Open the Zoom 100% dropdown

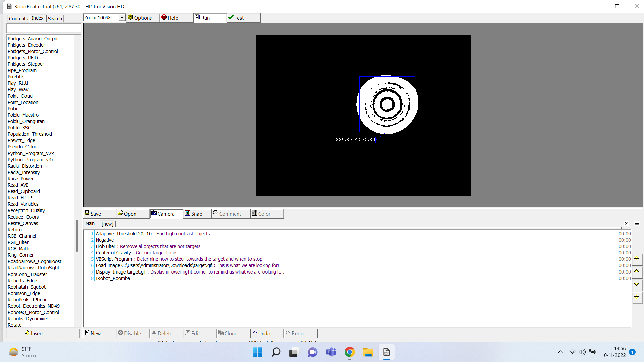click(122, 18)
